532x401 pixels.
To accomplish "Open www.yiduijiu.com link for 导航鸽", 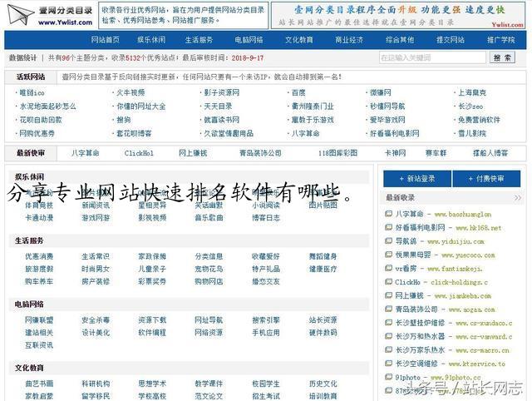I will point(456,241).
